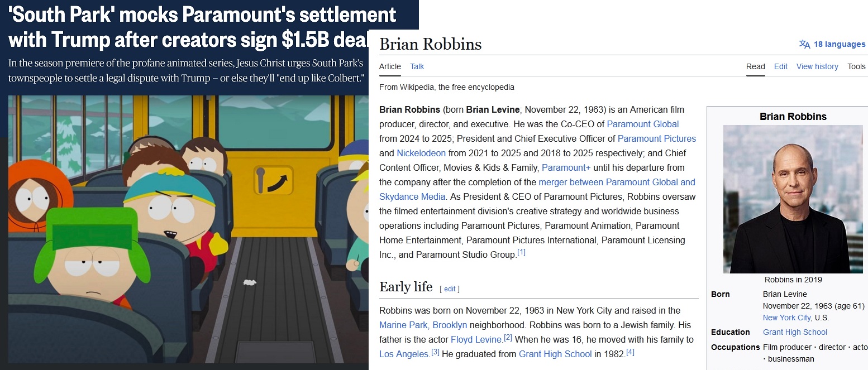Screen dimensions: 868x370
Task: Click the Nickelodeon link
Action: click(x=421, y=153)
